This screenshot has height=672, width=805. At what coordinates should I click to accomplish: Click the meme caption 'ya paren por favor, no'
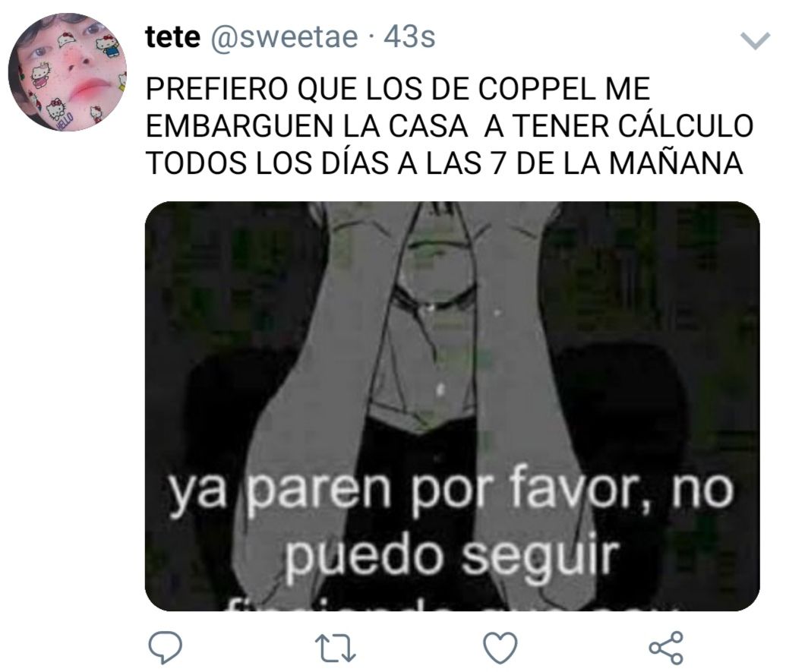(450, 489)
